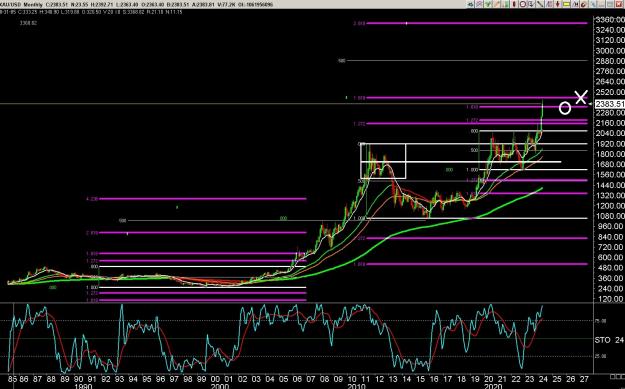Click the green vertical bar toolbar icon
The height and width of the screenshot is (389, 625).
[505, 4]
